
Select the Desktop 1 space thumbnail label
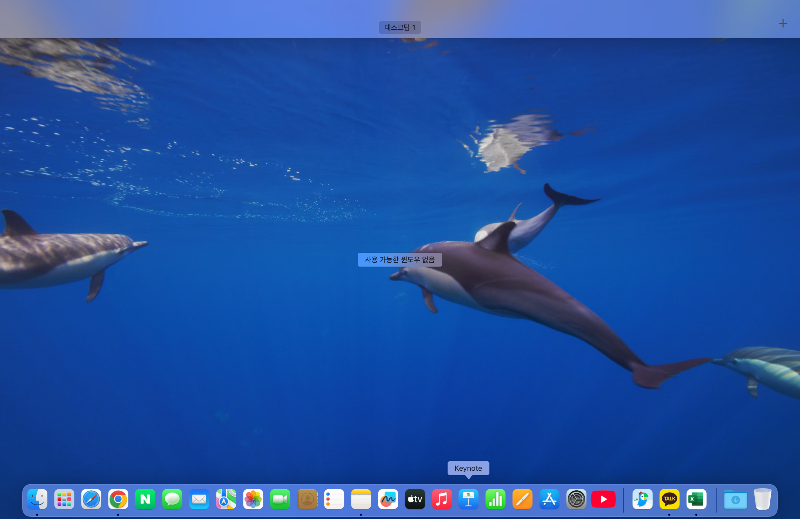(400, 28)
